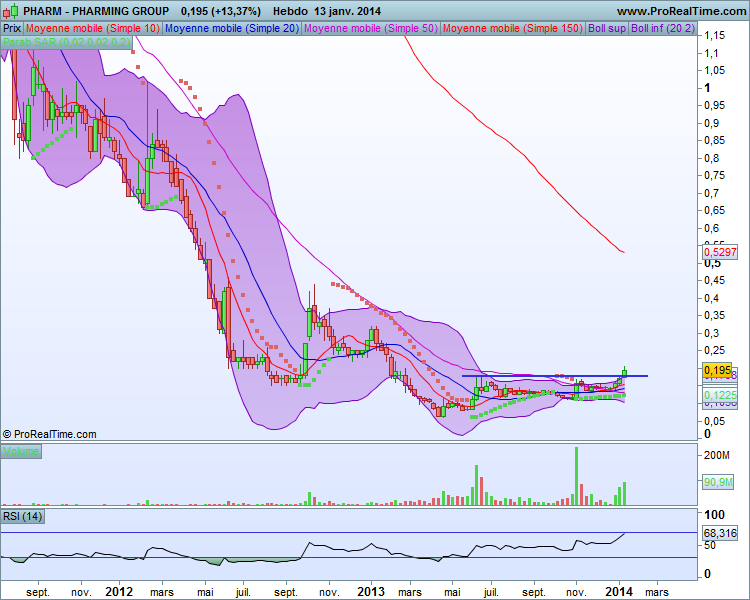Click the Hebdo timeframe text in title
The image size is (750, 600).
pyautogui.click(x=290, y=11)
